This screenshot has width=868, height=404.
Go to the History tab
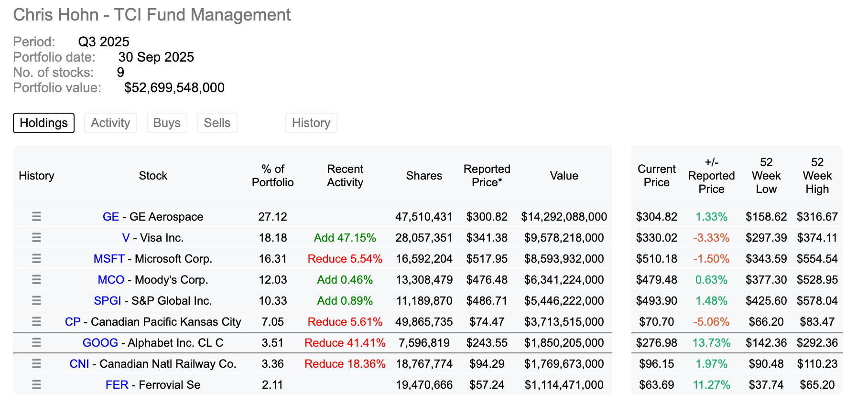[x=311, y=123]
